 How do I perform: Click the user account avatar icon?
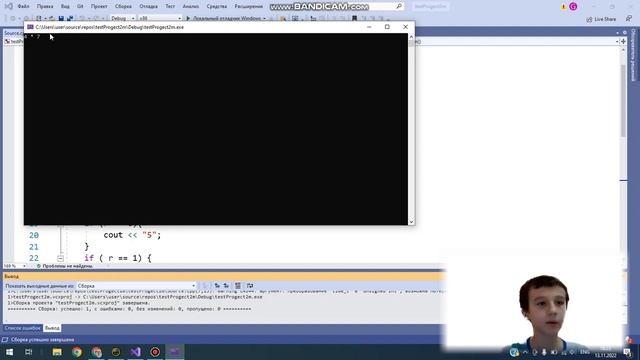pos(573,7)
